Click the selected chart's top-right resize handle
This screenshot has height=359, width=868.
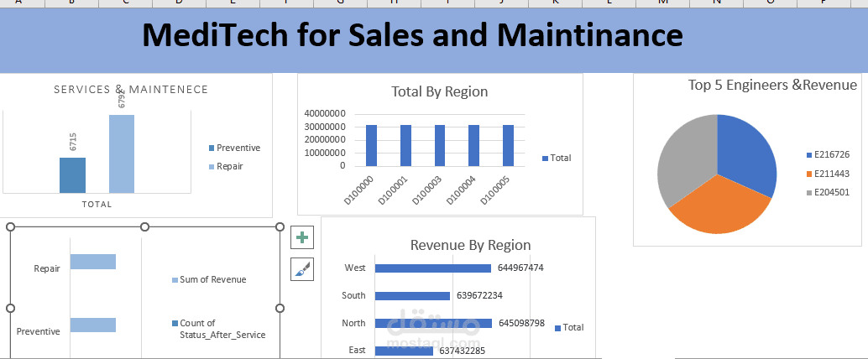[280, 226]
